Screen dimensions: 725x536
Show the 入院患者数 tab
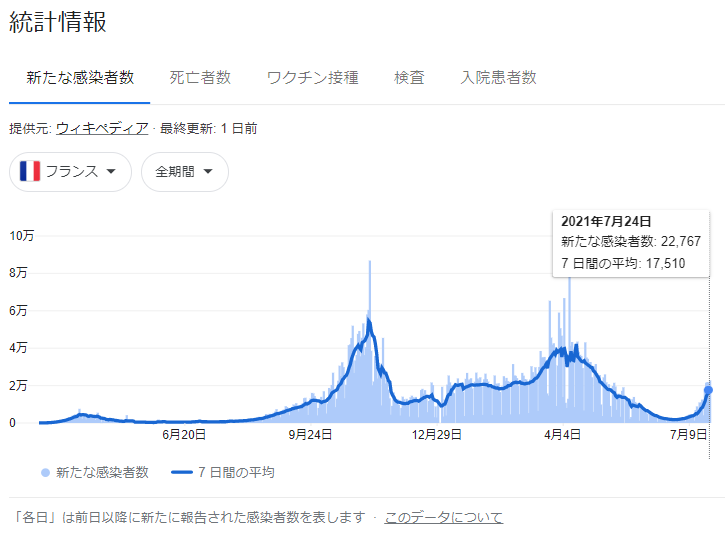click(x=498, y=77)
